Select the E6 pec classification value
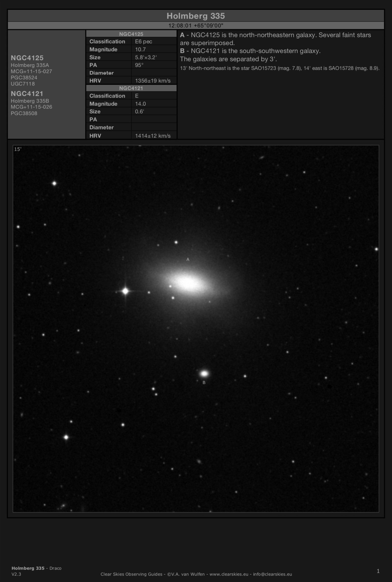392x582 pixels. coord(143,41)
